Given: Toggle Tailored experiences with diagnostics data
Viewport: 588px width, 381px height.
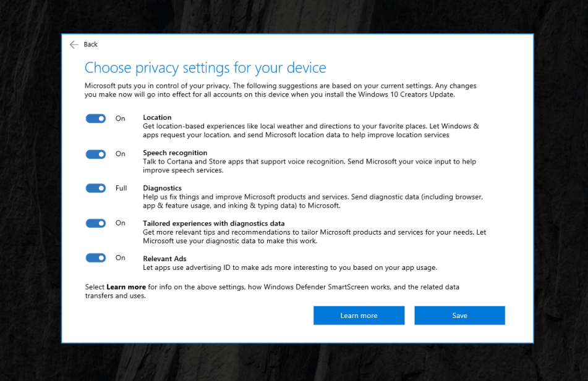Looking at the screenshot, I should (96, 223).
